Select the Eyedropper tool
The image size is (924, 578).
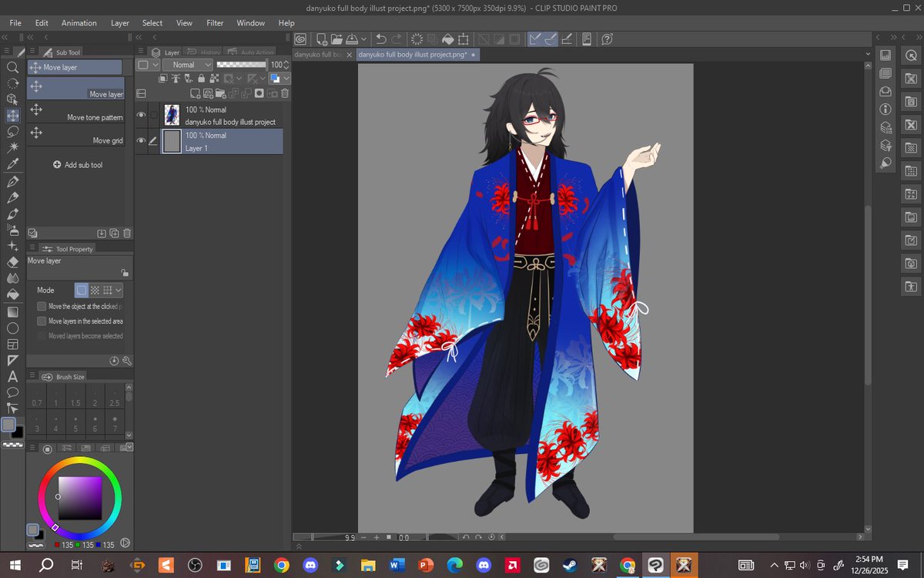pyautogui.click(x=12, y=164)
